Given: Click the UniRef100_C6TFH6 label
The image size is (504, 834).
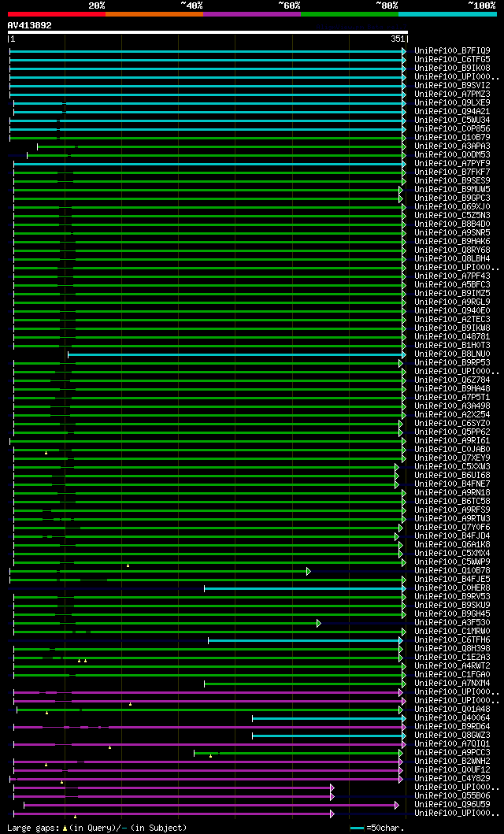Looking at the screenshot, I should tap(453, 639).
